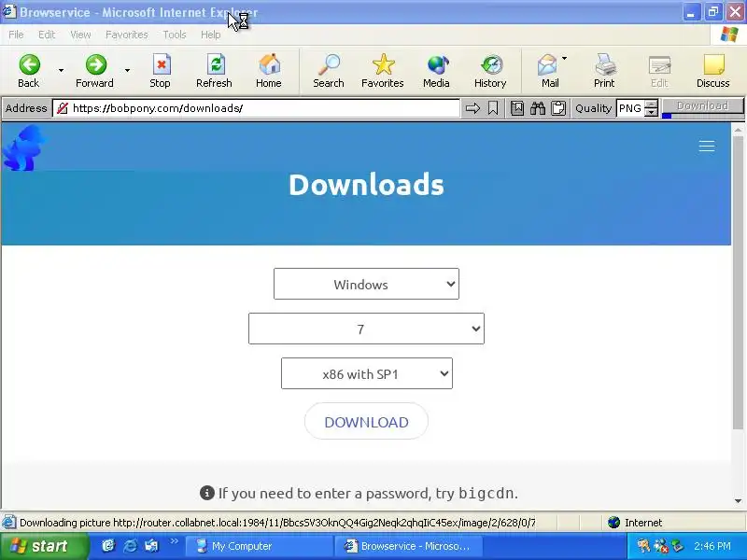Open the Favorites star button
This screenshot has width=747, height=560.
coord(383,71)
